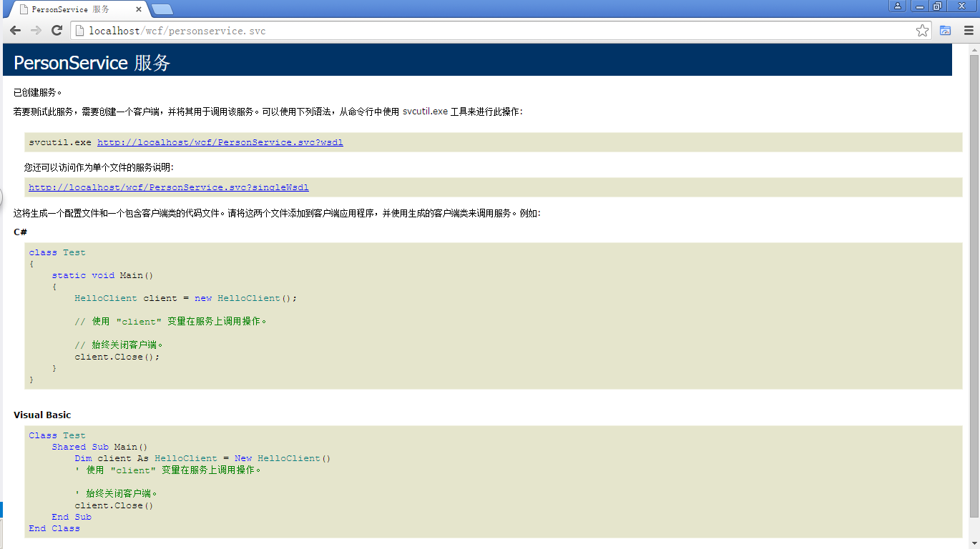Close the PersonService 服务 tab
The width and height of the screenshot is (980, 549).
[139, 9]
